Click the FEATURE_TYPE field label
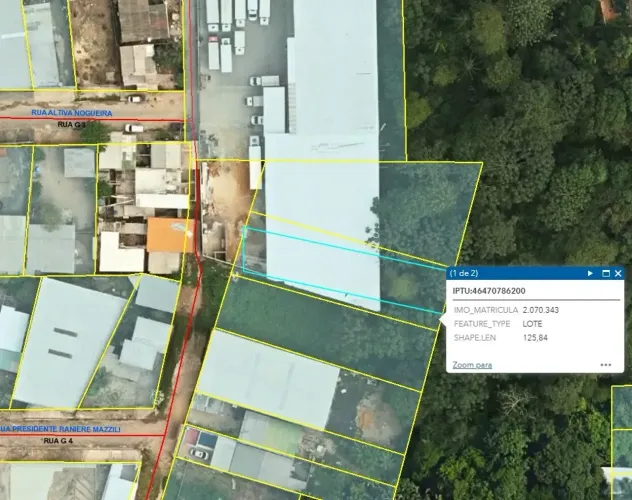The height and width of the screenshot is (500, 632). click(x=482, y=324)
